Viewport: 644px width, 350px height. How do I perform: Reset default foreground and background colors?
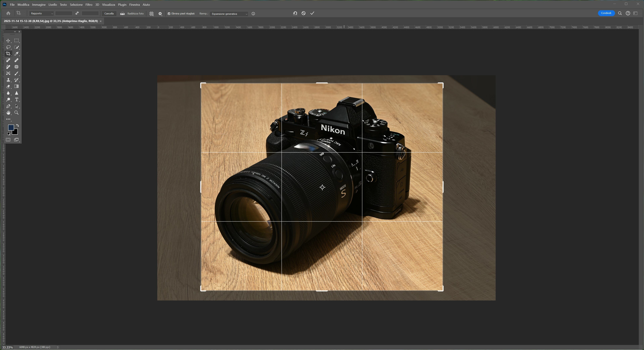9,134
